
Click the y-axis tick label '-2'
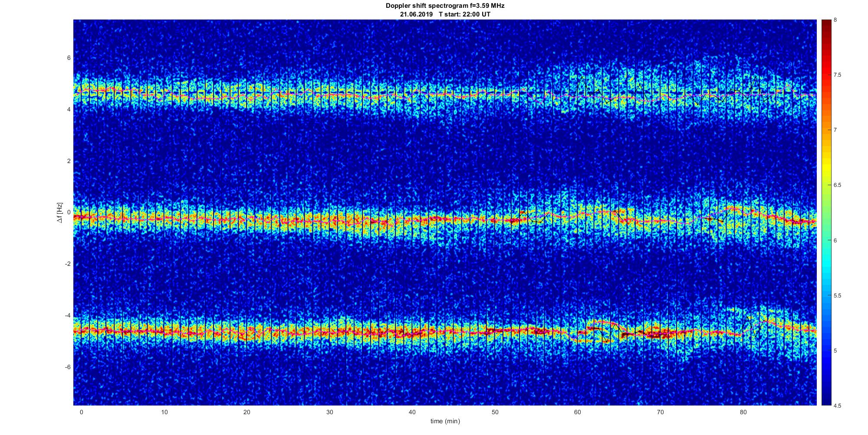68,264
